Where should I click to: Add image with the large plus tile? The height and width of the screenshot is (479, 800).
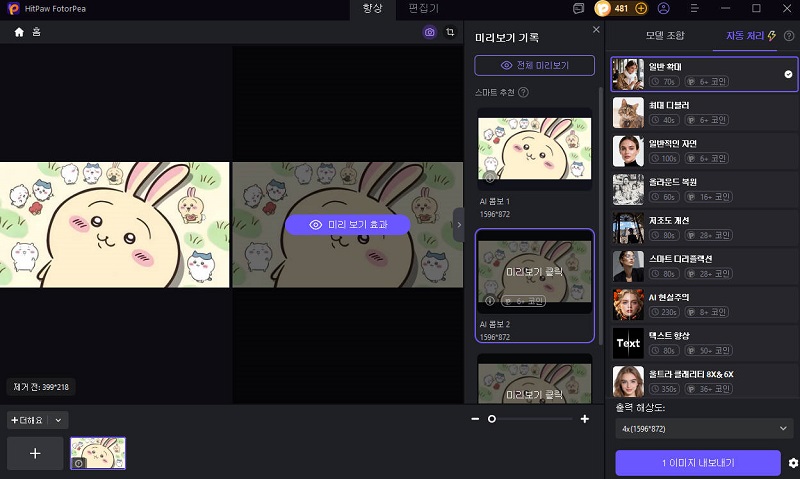(35, 453)
